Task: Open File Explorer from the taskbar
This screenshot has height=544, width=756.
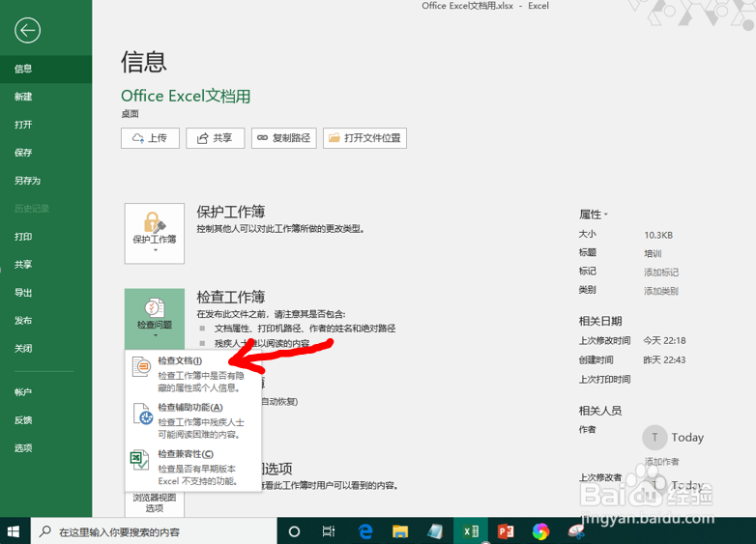Action: 400,531
